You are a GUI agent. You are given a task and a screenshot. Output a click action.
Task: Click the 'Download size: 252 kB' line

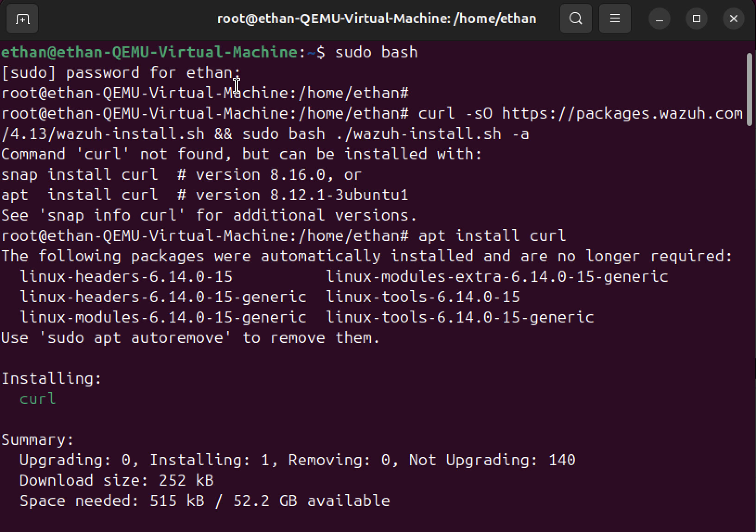point(116,481)
